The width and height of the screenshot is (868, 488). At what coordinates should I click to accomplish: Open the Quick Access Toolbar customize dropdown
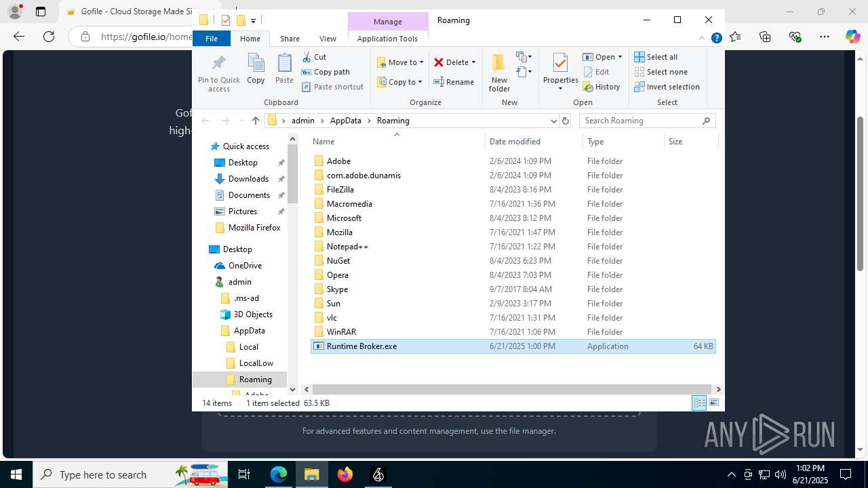pos(253,21)
